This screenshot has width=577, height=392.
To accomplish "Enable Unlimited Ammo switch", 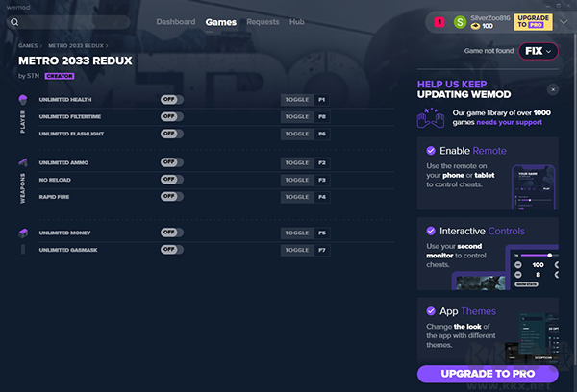I will [171, 162].
